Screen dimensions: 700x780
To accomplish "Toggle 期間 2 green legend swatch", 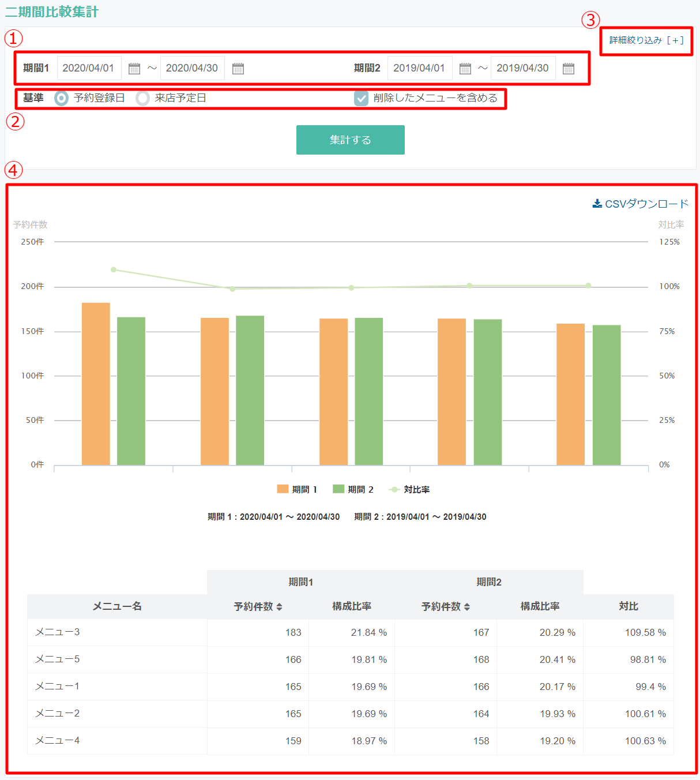I will pyautogui.click(x=338, y=489).
